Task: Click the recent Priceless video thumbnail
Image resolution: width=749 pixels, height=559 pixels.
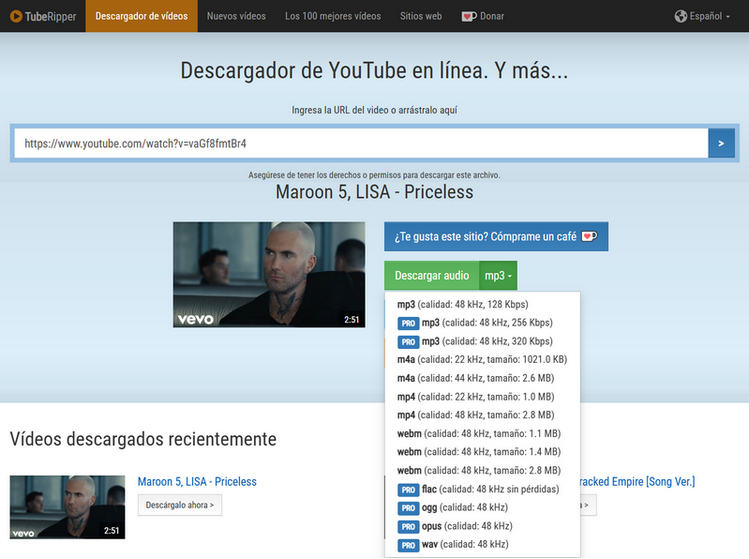Action: coord(67,507)
